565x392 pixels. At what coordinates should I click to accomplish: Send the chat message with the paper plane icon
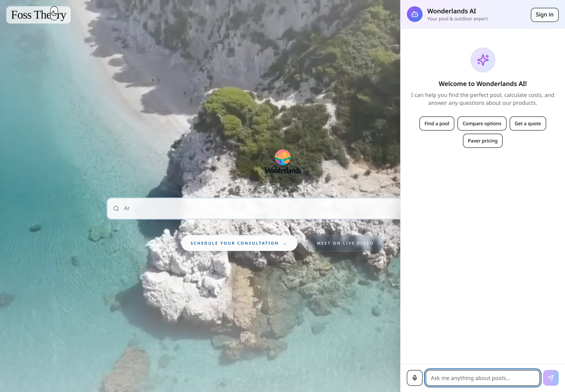coord(551,378)
